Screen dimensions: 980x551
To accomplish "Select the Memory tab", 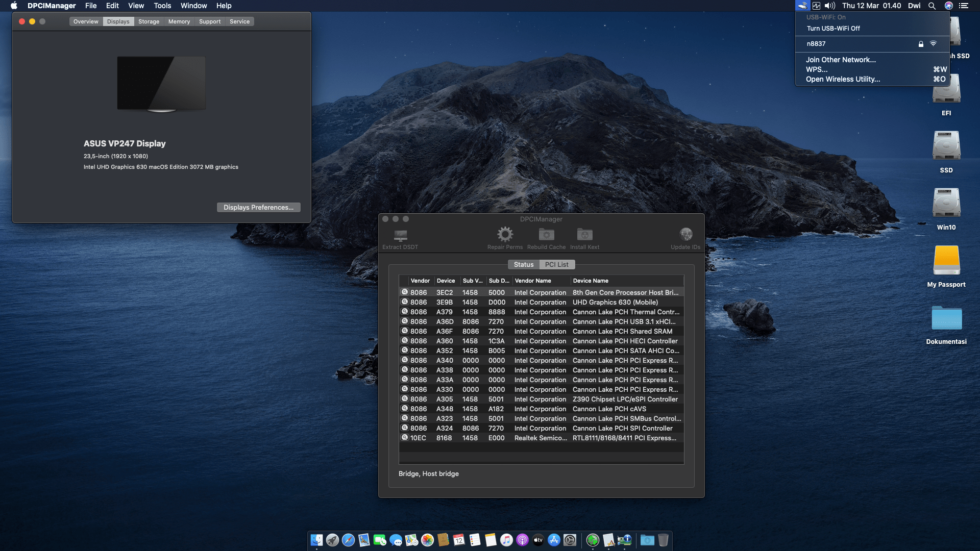I will coord(179,21).
